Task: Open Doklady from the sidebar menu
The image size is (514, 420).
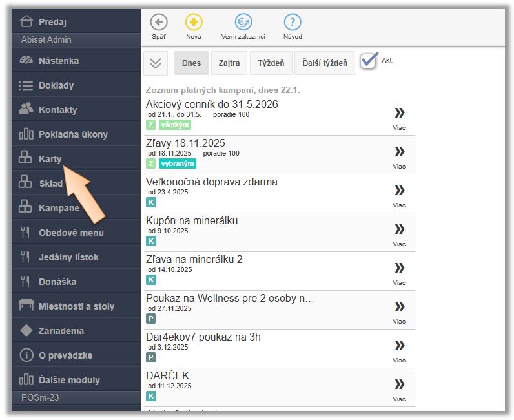Action: (x=56, y=85)
